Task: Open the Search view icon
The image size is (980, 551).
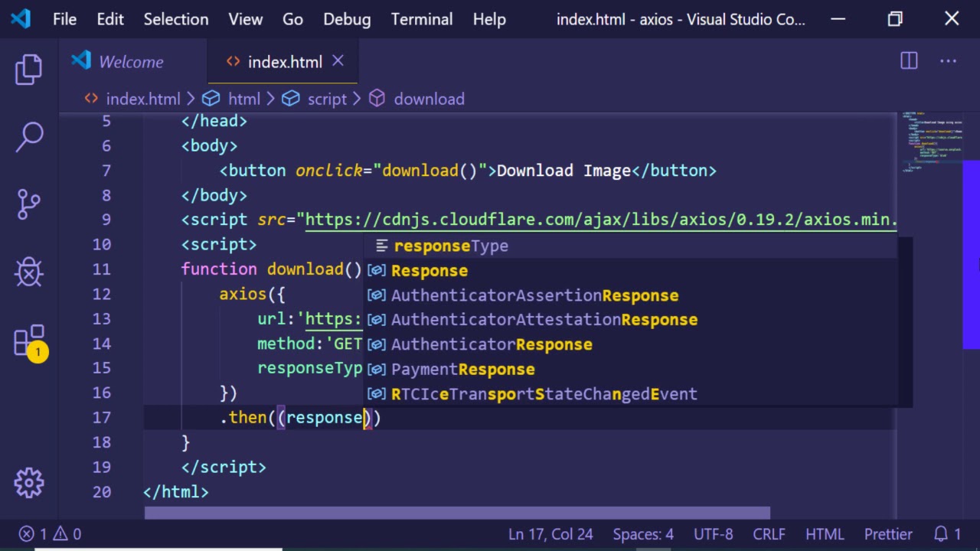Action: (x=29, y=137)
